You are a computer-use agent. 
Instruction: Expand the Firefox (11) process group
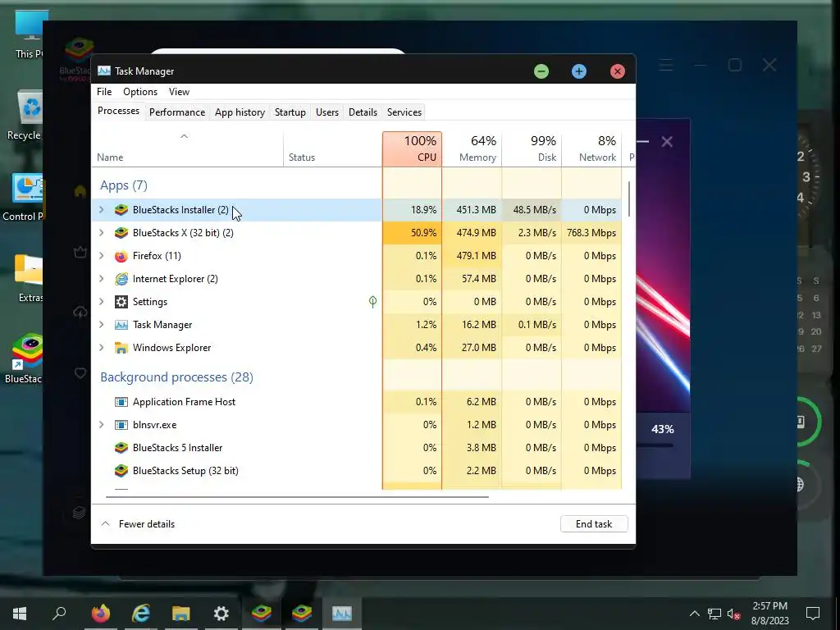point(101,256)
